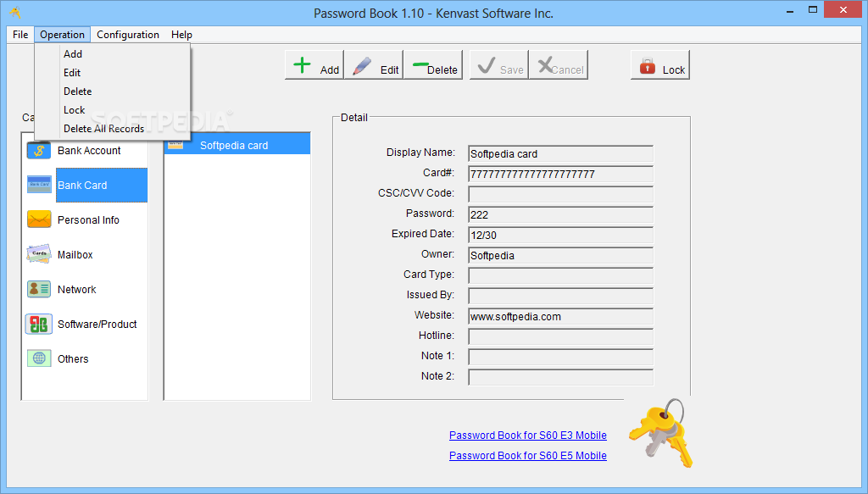Click the Note 1 field
Screen dimensions: 868x494
coord(560,357)
